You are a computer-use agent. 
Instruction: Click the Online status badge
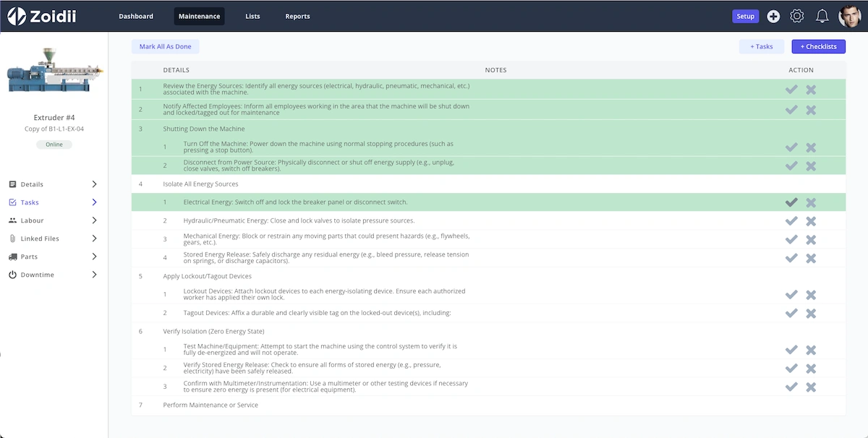tap(54, 145)
